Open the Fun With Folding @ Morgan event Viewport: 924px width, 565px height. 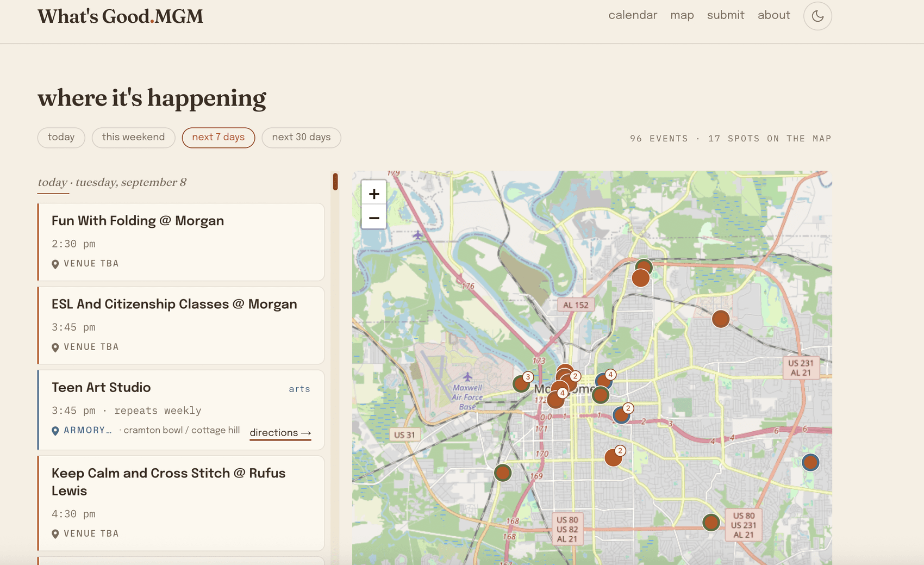pos(138,221)
